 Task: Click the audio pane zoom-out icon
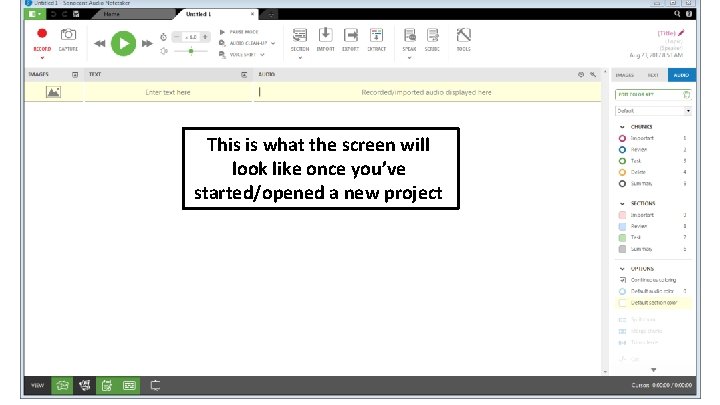(580, 74)
